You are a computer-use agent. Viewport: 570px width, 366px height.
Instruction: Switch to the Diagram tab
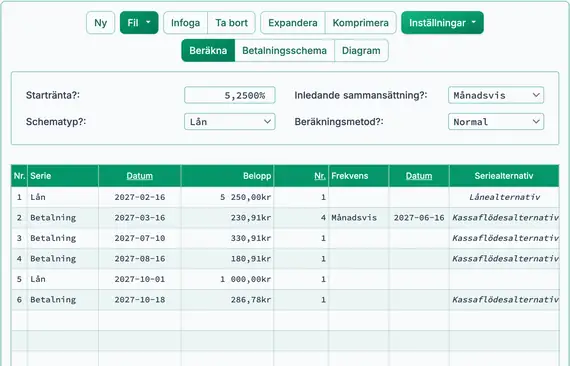pyautogui.click(x=361, y=51)
